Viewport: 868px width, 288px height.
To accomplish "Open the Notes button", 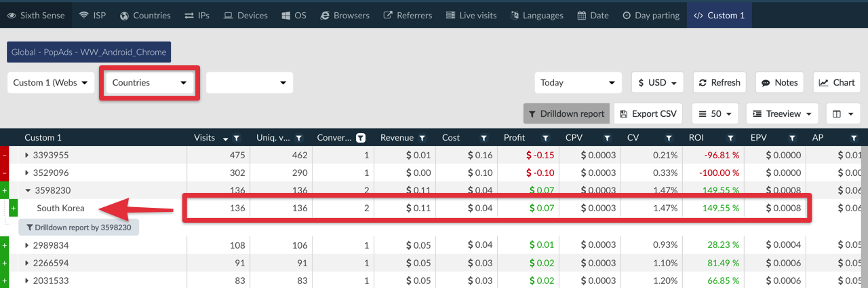I will 779,82.
